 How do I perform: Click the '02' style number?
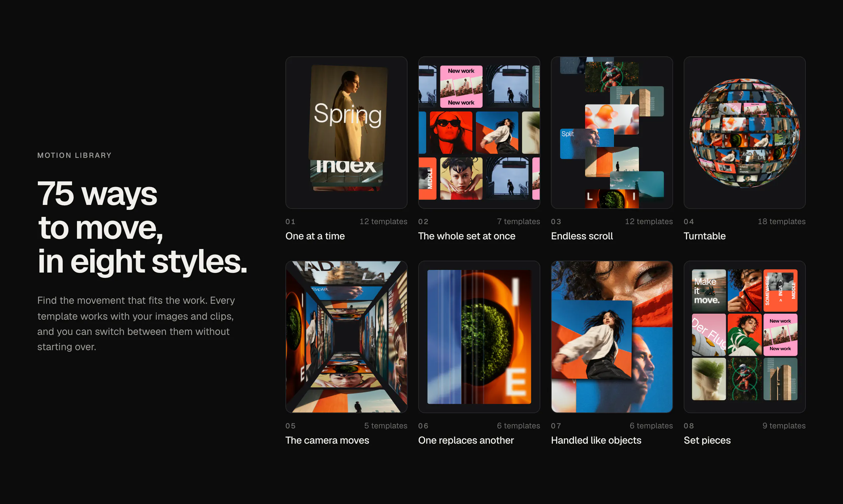click(423, 222)
